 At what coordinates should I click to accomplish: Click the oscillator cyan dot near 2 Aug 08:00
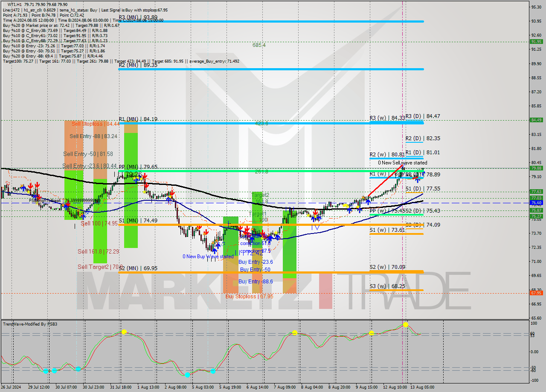coord(187,375)
